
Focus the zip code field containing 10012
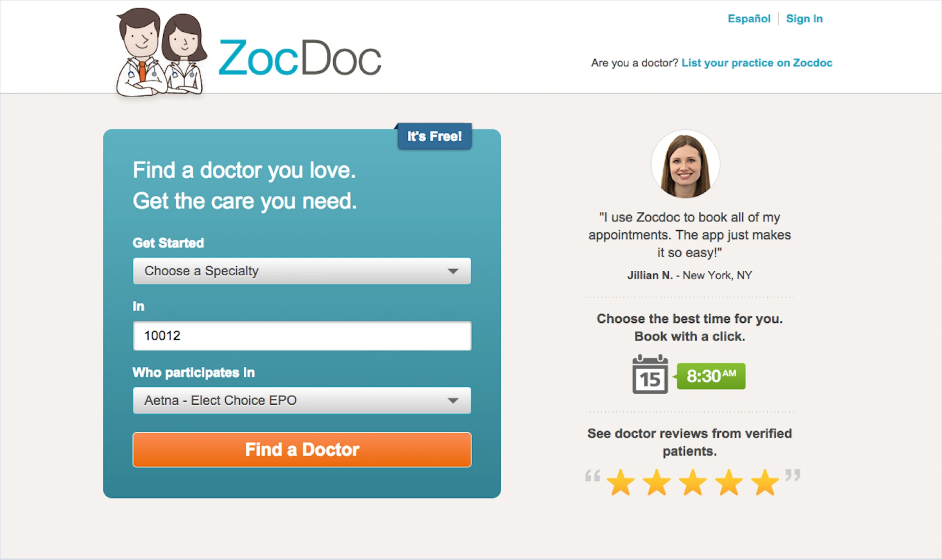click(x=302, y=336)
